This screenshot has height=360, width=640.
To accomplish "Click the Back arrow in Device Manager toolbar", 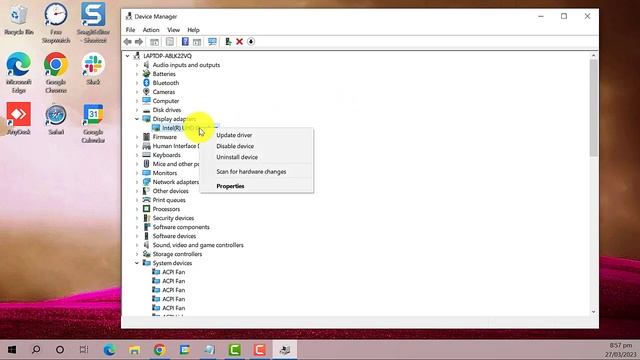I will (x=128, y=42).
